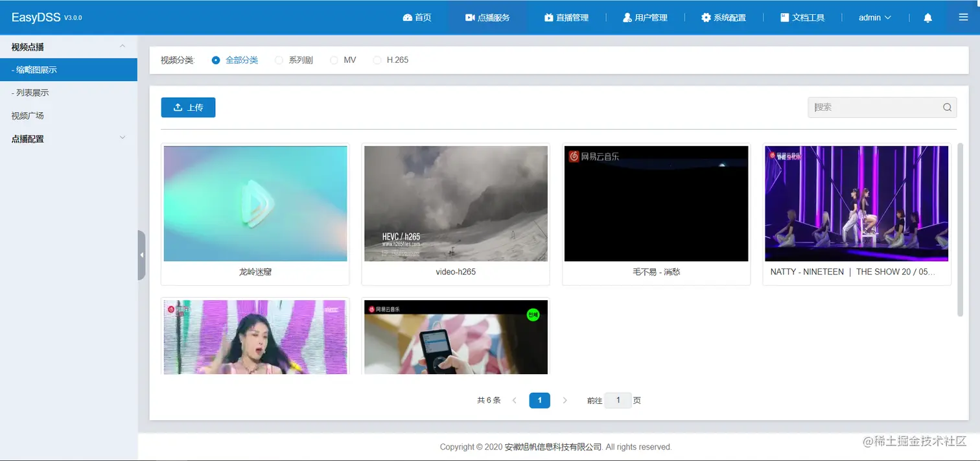The height and width of the screenshot is (461, 980).
Task: Select 全部分类 radio button
Action: (216, 60)
